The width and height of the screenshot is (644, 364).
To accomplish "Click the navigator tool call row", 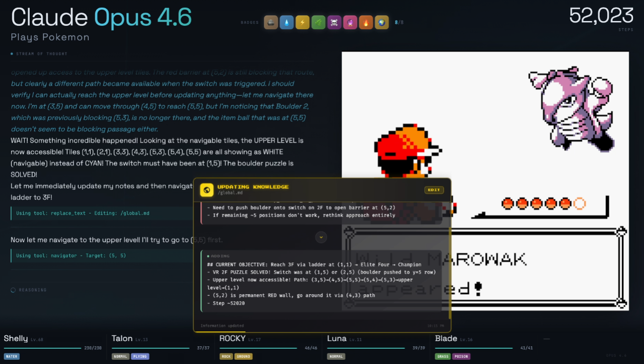I will pyautogui.click(x=102, y=255).
